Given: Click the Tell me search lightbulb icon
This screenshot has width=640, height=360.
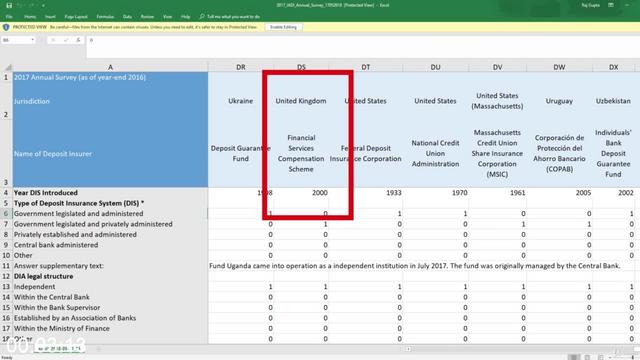Looking at the screenshot, I should 202,16.
